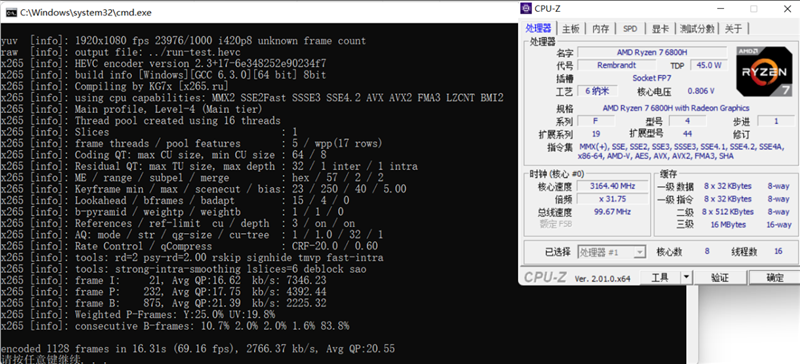Click the 'consecutive B-frames' percentages line
The height and width of the screenshot is (364, 800).
click(175, 326)
